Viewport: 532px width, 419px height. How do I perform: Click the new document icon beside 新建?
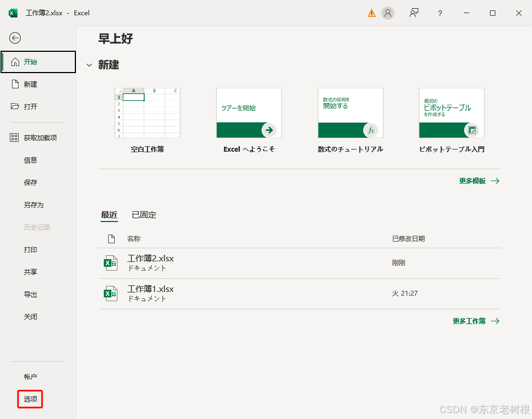[x=15, y=84]
